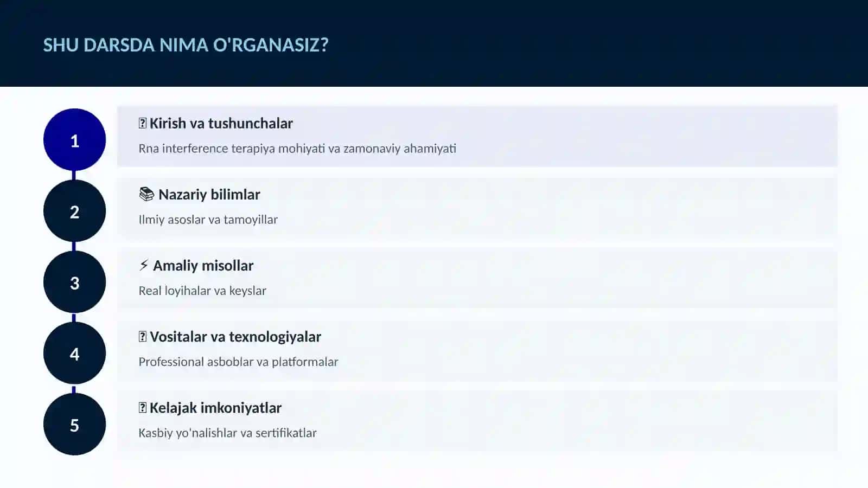Click the step 3 numbered circle
The width and height of the screenshot is (868, 488).
pyautogui.click(x=74, y=282)
